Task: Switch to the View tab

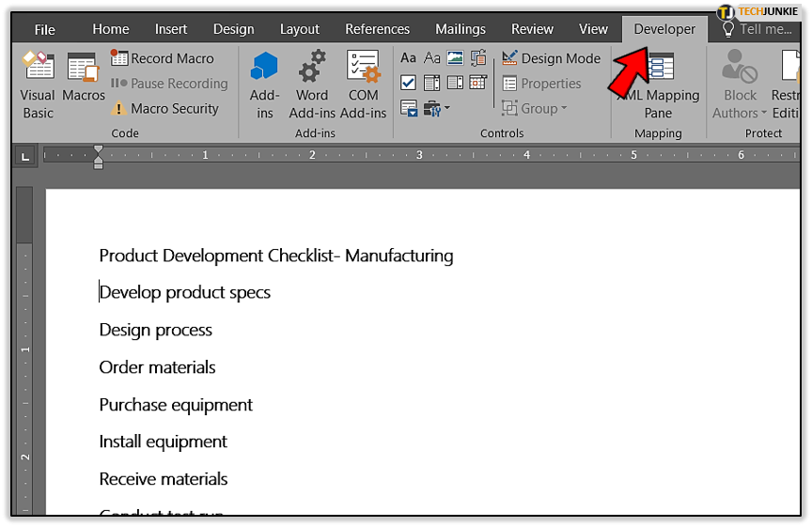Action: point(593,29)
